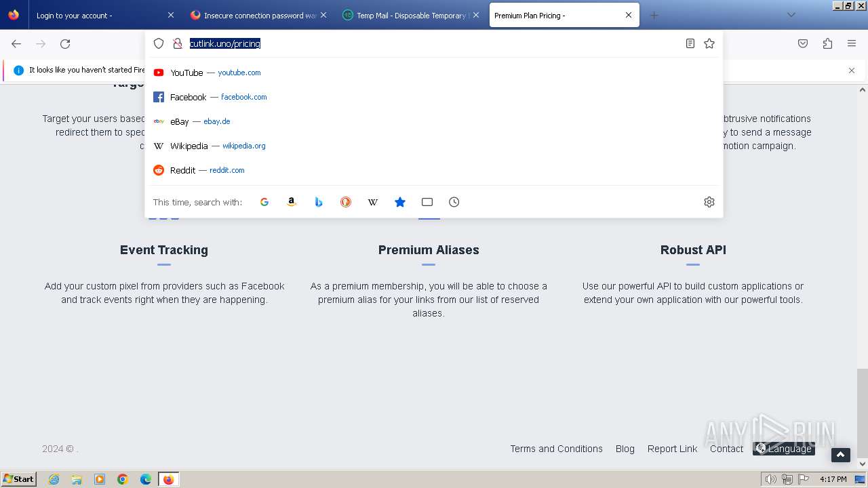Launch Chrome from the taskbar

pos(123,479)
